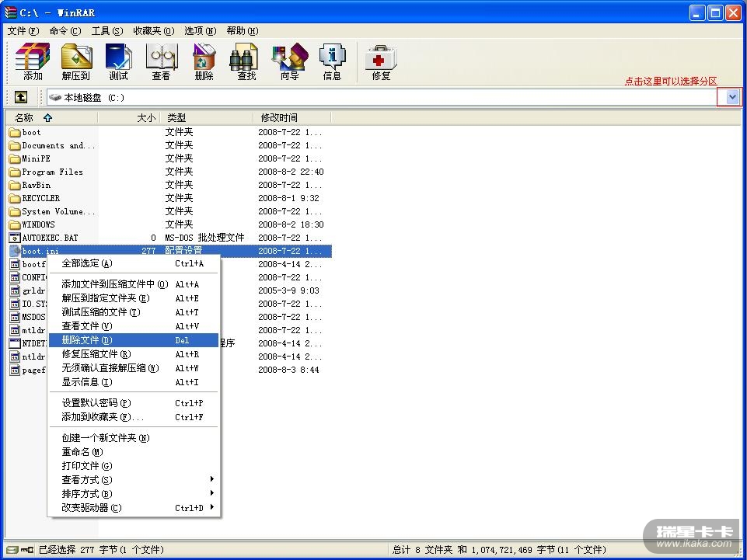Click the MS-DOS 批处理文件 type cell
The height and width of the screenshot is (560, 747).
coord(205,238)
